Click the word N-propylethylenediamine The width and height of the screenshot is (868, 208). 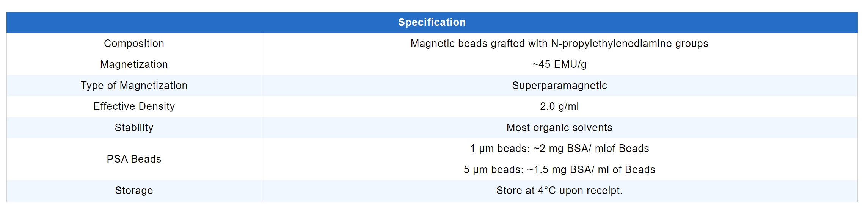[x=611, y=44]
